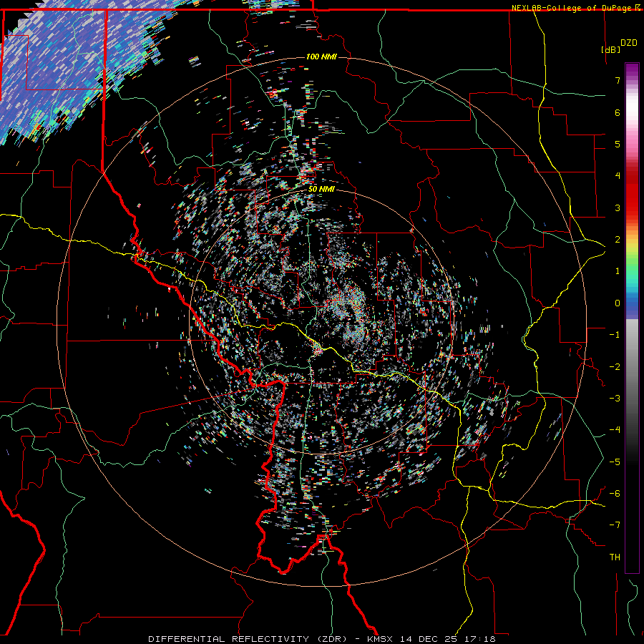The height and width of the screenshot is (644, 644).
Task: Click the 0 dB scale label
Action: pos(618,303)
